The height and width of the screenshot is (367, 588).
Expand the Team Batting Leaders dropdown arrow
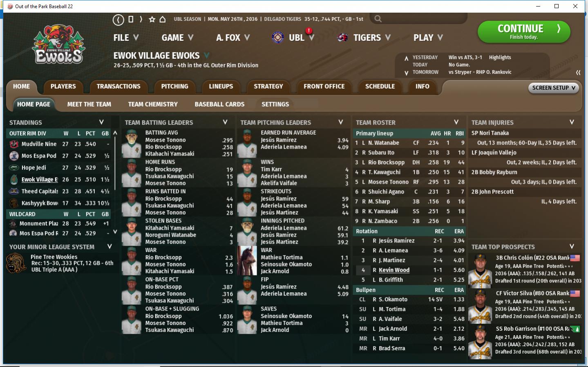click(x=225, y=122)
